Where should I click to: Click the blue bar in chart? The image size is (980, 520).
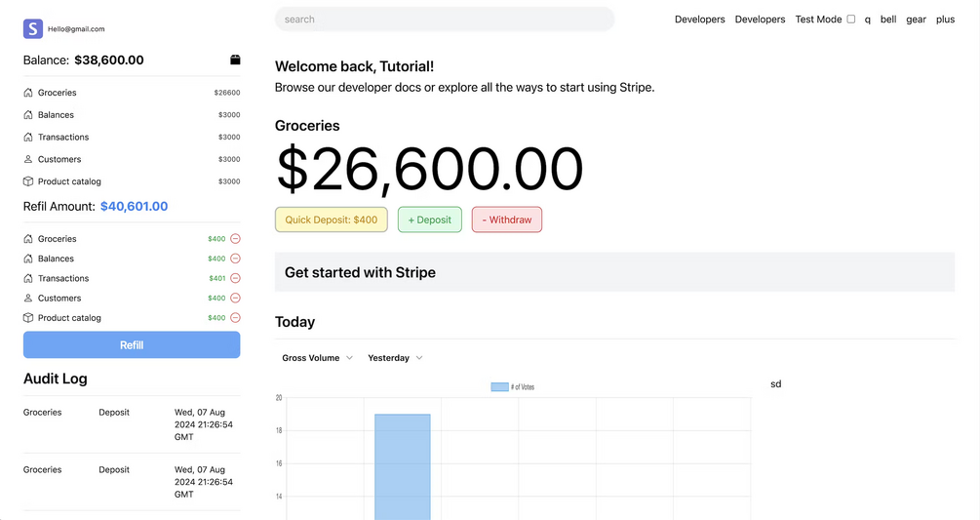click(403, 466)
